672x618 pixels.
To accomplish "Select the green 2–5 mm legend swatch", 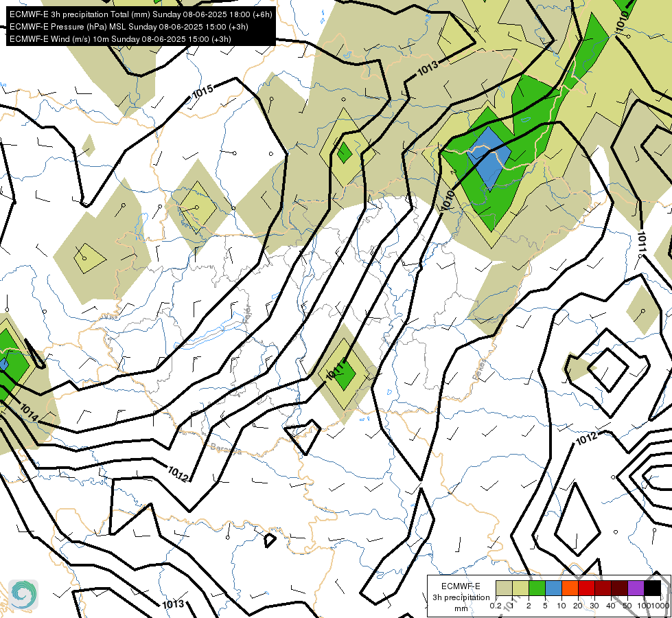I will coord(537,588).
